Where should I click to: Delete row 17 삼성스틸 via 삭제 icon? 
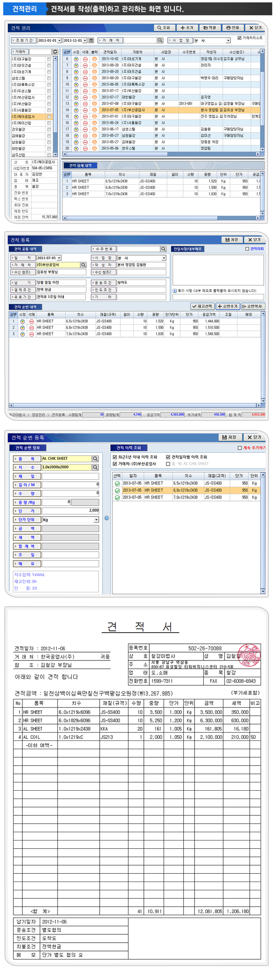click(x=85, y=129)
